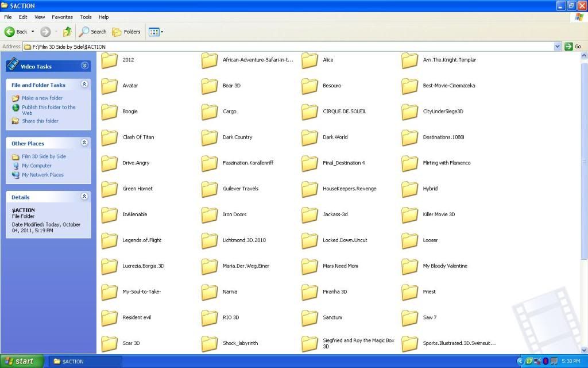Click Share this folder link
The image size is (588, 368).
(40, 121)
